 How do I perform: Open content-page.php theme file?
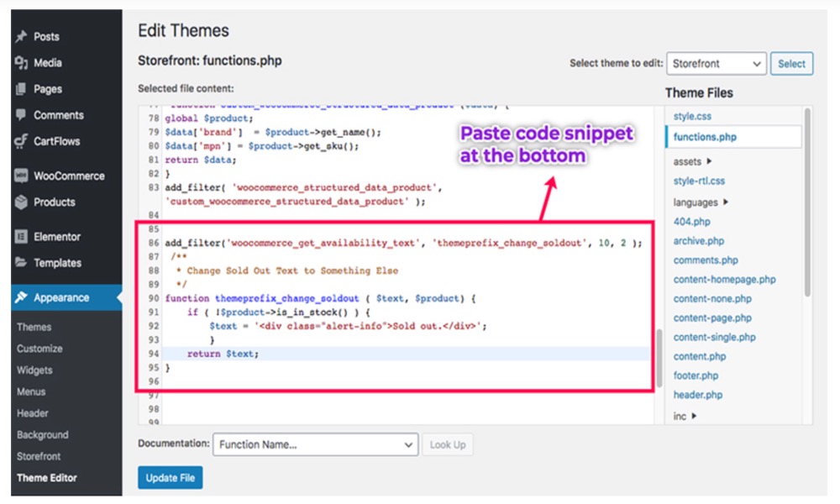[x=712, y=318]
